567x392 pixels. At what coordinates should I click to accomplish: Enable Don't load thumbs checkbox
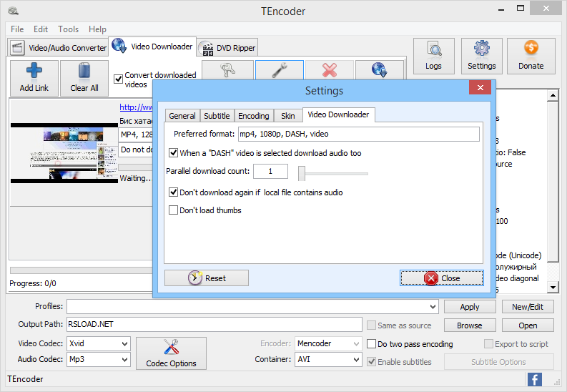tap(173, 210)
